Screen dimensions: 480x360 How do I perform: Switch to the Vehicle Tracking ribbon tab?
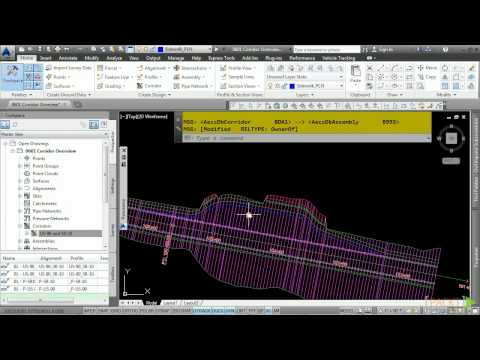(x=339, y=58)
